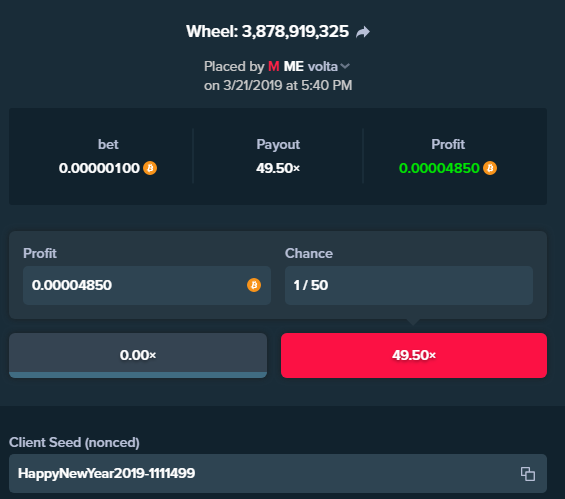Click the bitcoin icon beside bet amount
Screen dimensions: 565x499
[150, 168]
